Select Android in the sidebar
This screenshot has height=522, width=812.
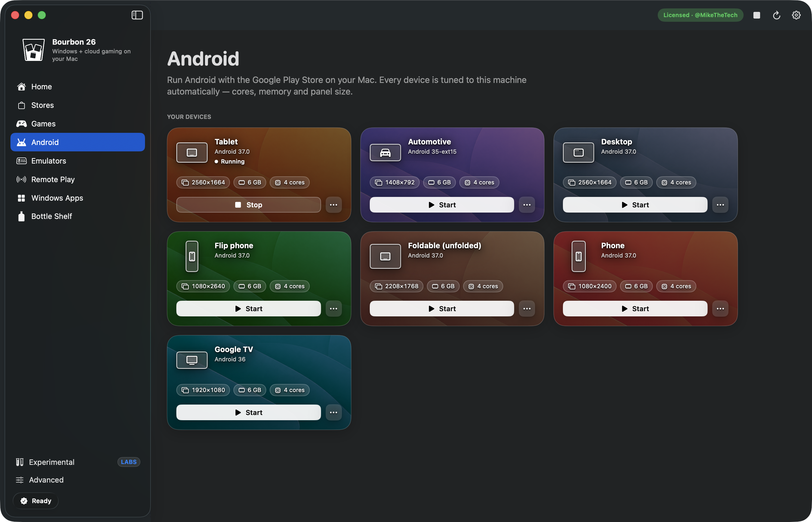pyautogui.click(x=78, y=142)
